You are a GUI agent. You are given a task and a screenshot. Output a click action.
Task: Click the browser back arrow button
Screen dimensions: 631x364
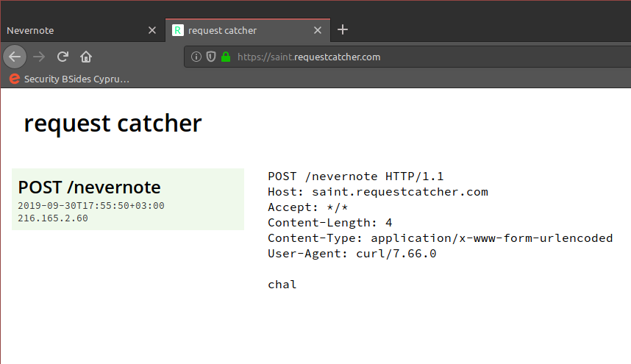coord(15,57)
